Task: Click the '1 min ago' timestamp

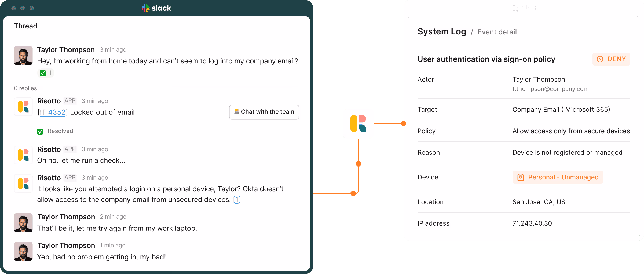Action: pyautogui.click(x=113, y=246)
